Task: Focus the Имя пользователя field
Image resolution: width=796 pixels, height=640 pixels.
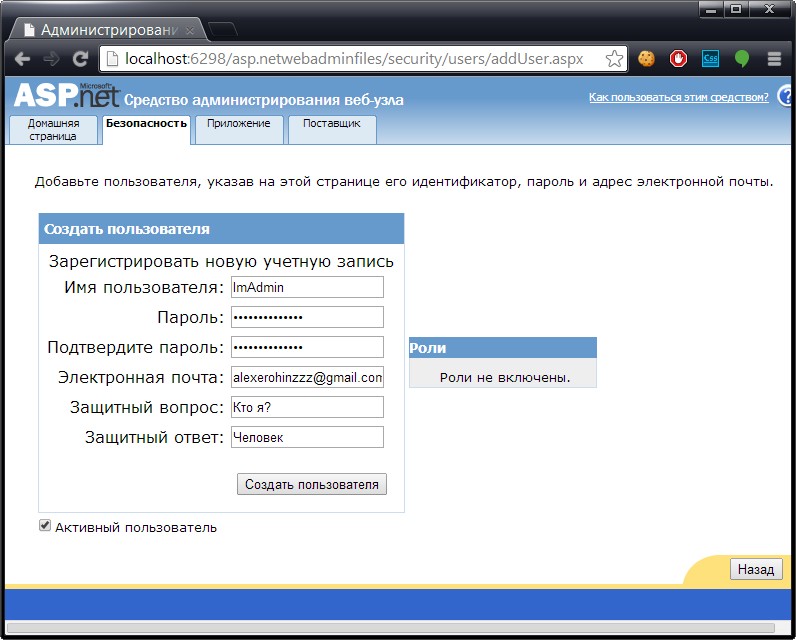Action: tap(307, 287)
